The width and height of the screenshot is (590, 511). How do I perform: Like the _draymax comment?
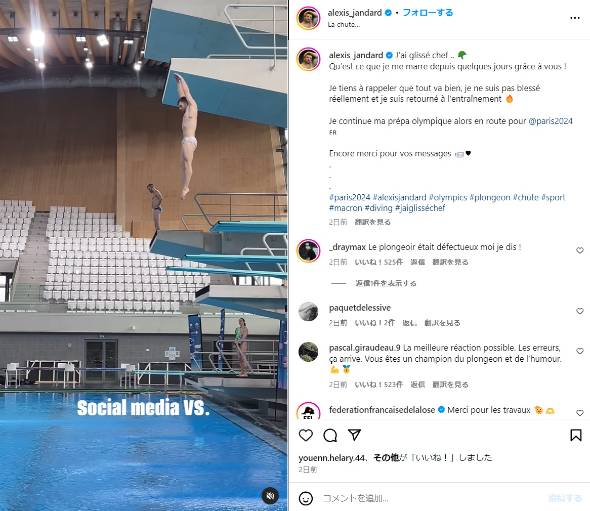[579, 250]
